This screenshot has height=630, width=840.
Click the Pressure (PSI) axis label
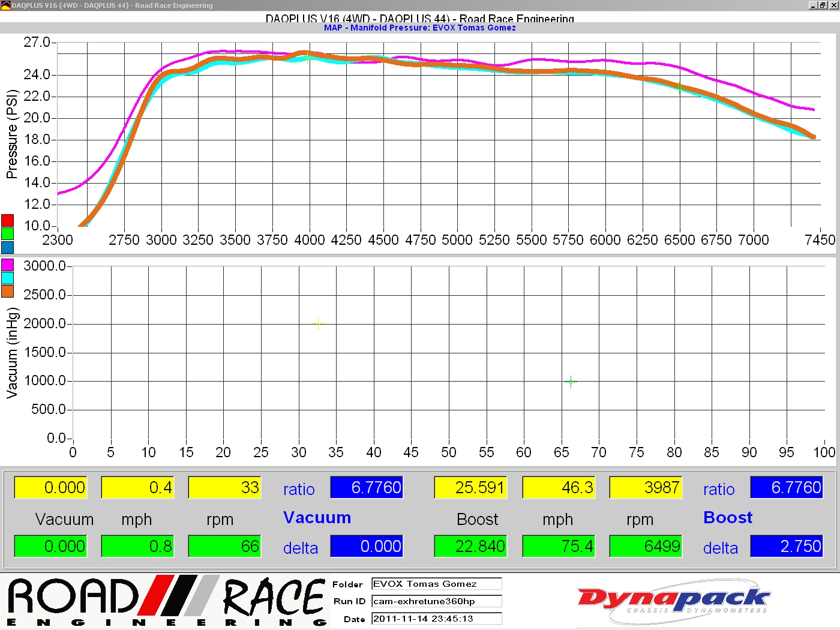11,134
